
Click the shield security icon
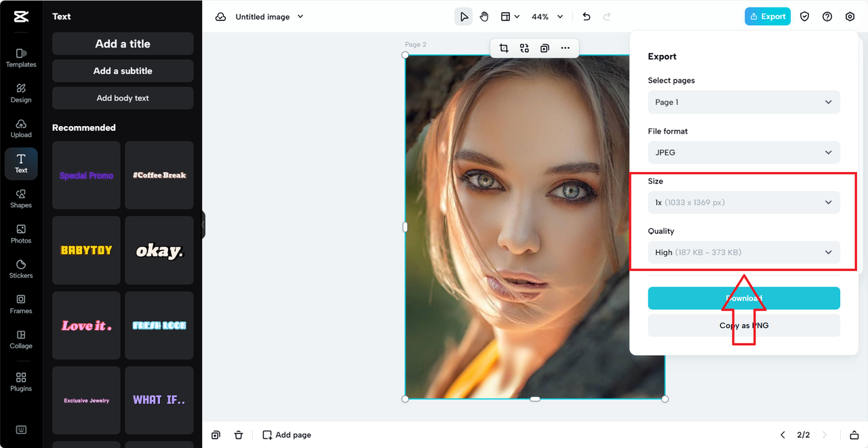(x=805, y=17)
